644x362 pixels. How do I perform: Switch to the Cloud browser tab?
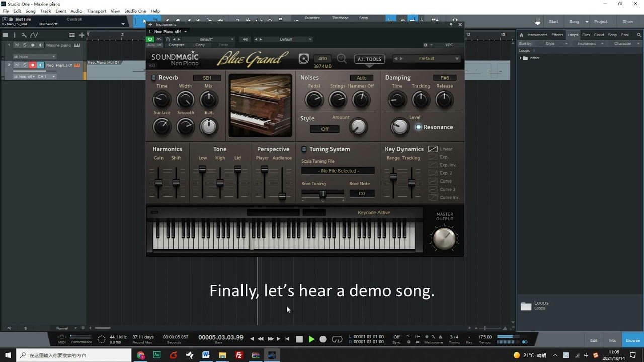click(x=599, y=35)
